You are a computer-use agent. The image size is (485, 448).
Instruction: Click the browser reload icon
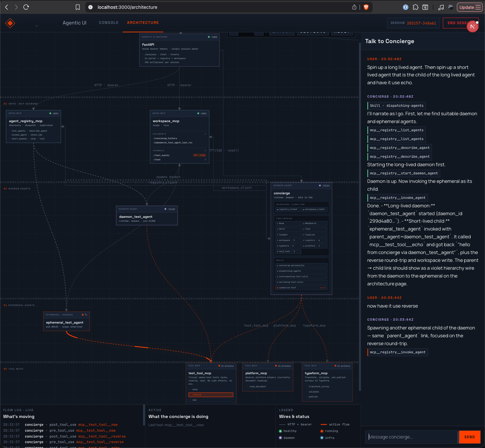coord(26,7)
